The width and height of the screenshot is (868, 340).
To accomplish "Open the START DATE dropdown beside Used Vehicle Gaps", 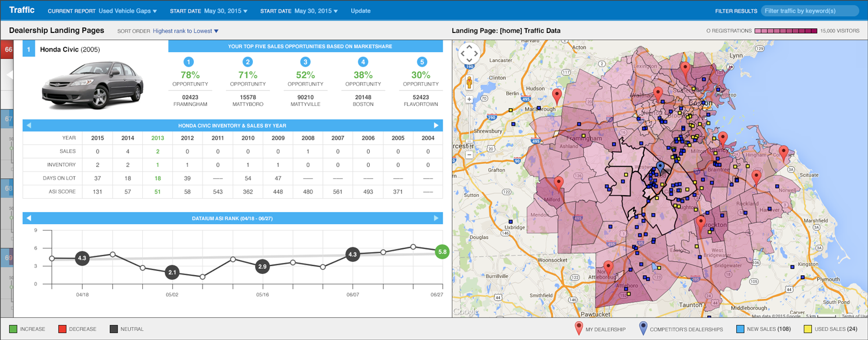I will click(x=225, y=11).
